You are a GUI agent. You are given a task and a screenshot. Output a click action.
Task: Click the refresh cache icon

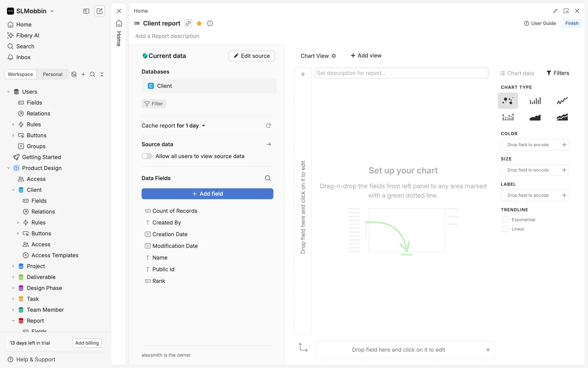pyautogui.click(x=268, y=125)
